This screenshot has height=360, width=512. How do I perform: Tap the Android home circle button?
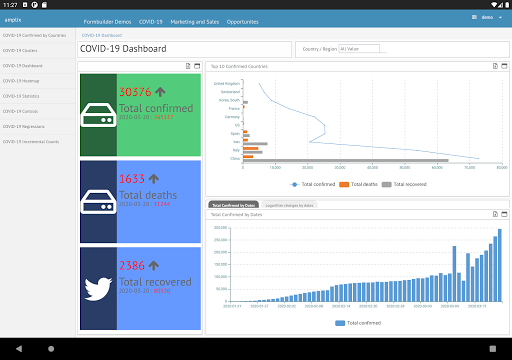(x=51, y=349)
